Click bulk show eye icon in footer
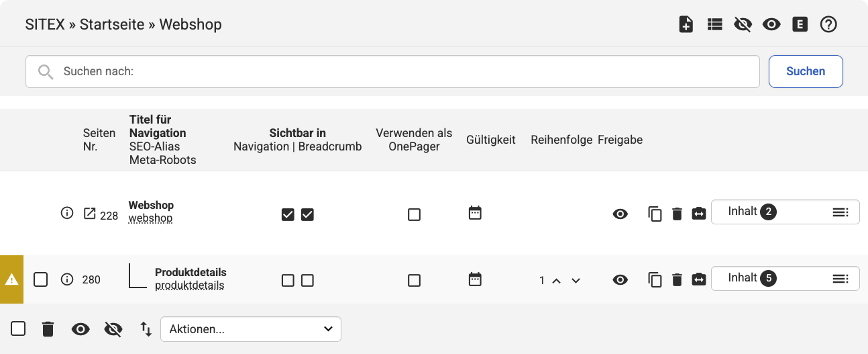 point(80,329)
